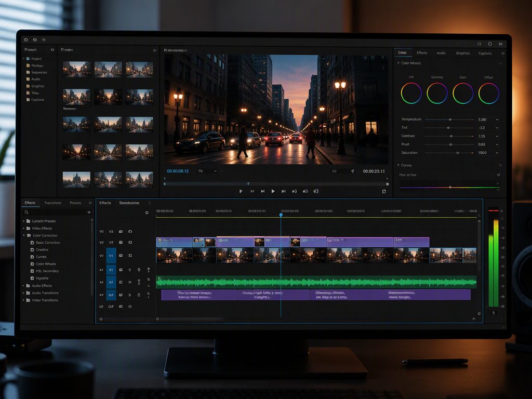Switch to the Color inspector tab
532x399 pixels.
click(403, 52)
